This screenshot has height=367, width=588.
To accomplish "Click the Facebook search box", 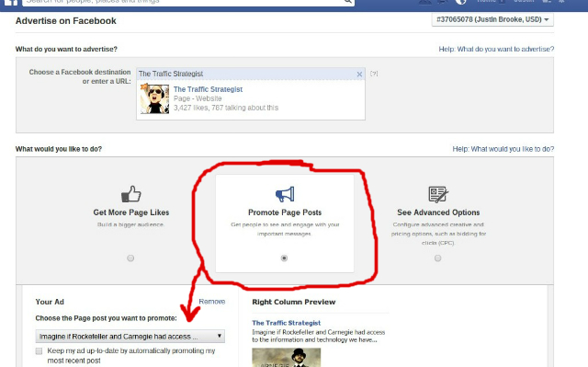I will tap(188, 2).
